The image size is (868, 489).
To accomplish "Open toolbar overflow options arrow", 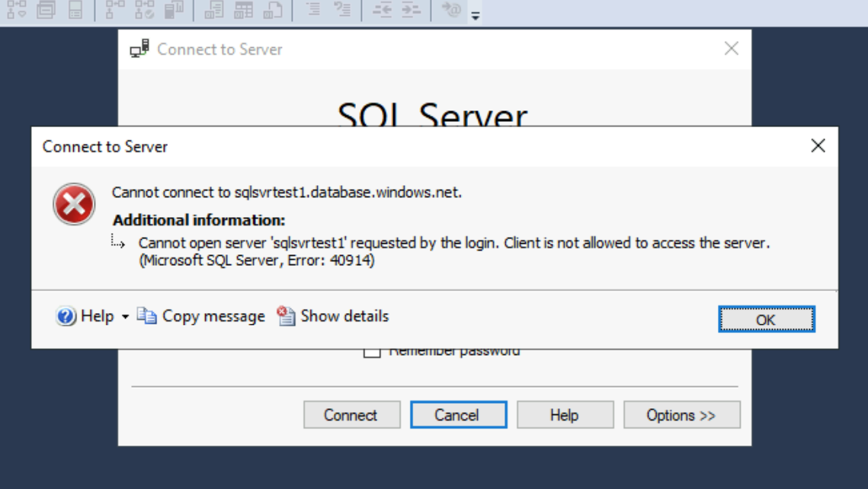I will [x=475, y=16].
